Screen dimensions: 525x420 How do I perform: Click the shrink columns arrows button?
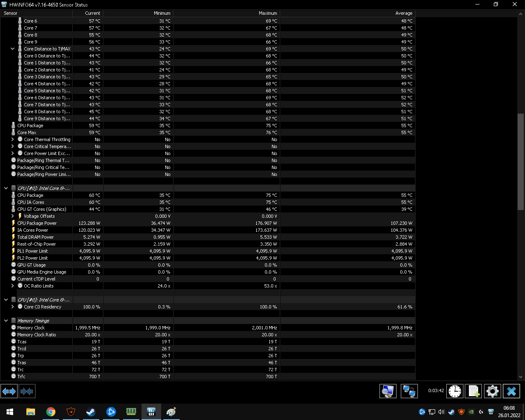[x=27, y=391]
